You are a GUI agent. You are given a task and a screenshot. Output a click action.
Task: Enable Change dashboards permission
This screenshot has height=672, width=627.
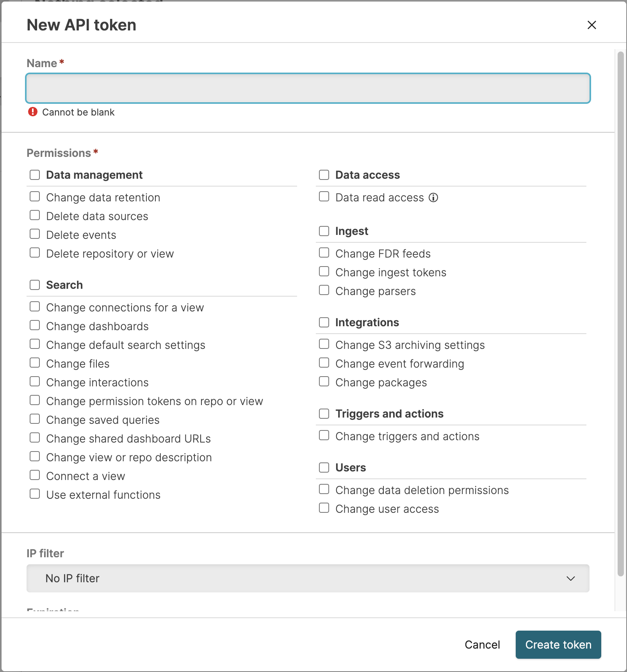(x=35, y=325)
